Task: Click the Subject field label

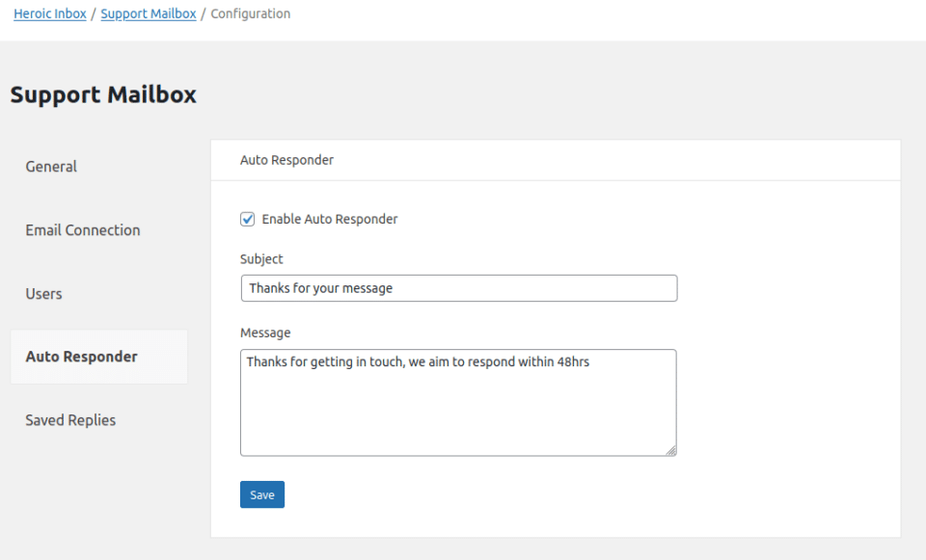Action: point(260,258)
